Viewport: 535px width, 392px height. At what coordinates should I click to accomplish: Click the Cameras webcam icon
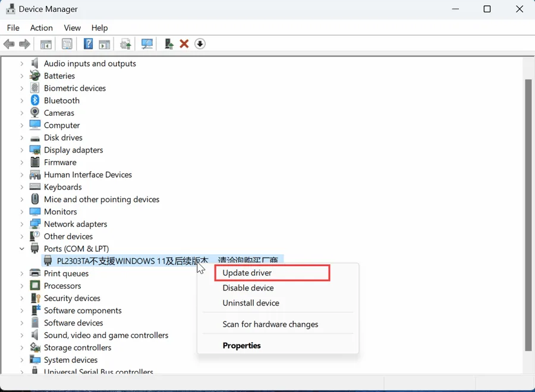coord(35,112)
